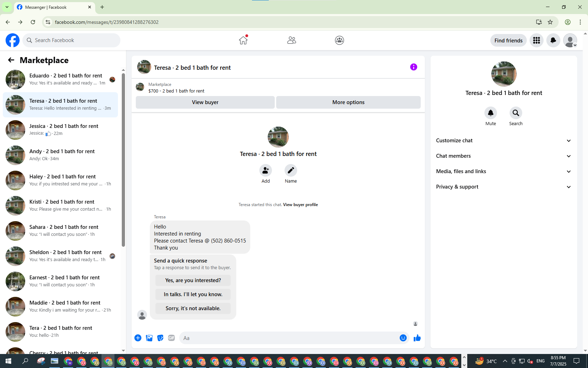The image size is (588, 368).
Task: Open the Groups icon in top navigation
Action: click(x=339, y=40)
